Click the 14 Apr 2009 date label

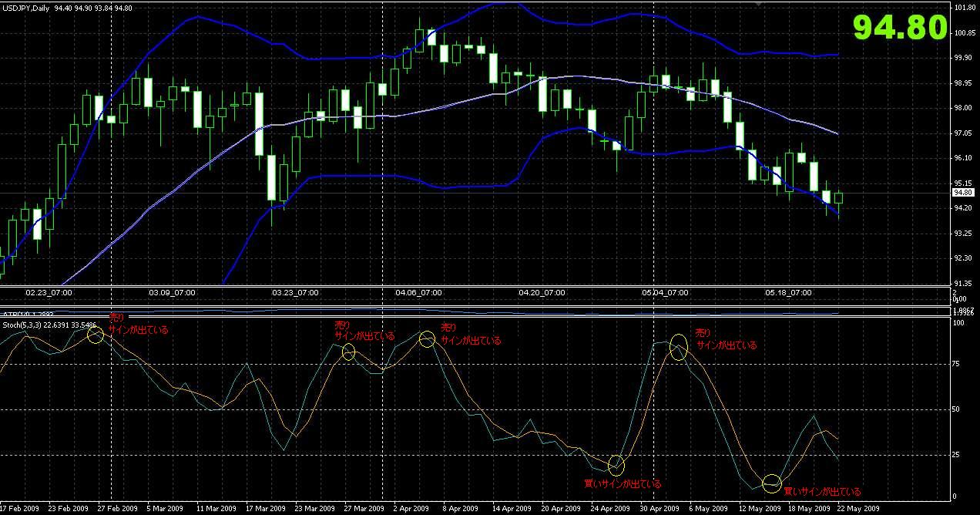click(512, 509)
